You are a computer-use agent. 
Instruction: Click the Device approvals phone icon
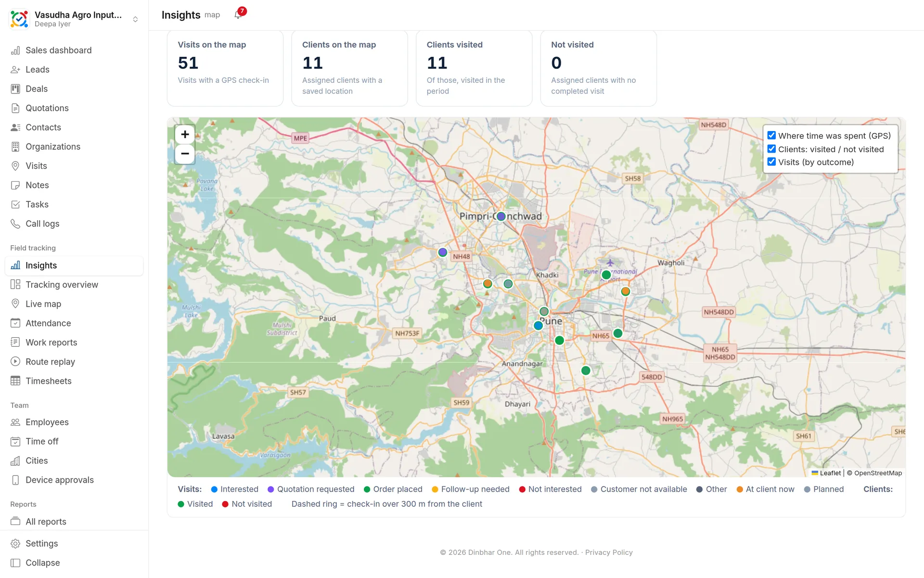pos(15,480)
